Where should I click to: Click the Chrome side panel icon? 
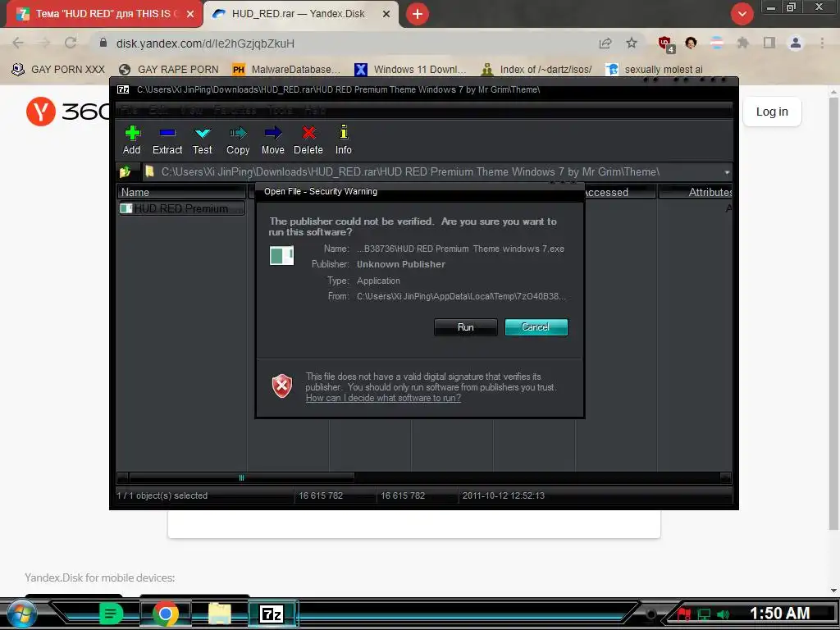tap(769, 43)
